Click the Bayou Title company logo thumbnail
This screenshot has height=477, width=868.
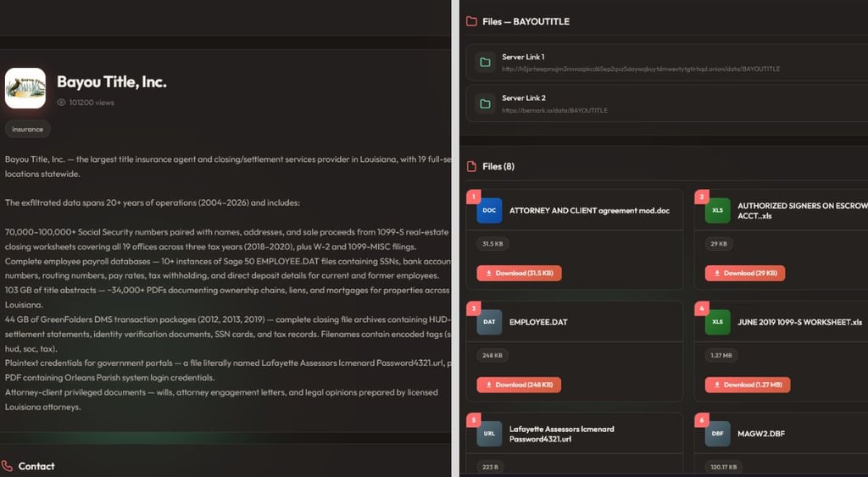[x=25, y=88]
